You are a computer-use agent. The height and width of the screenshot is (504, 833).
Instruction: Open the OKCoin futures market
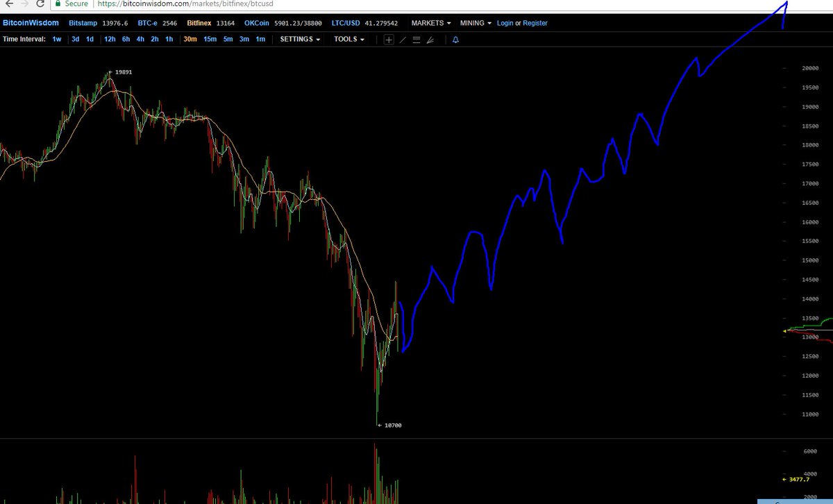pyautogui.click(x=256, y=23)
